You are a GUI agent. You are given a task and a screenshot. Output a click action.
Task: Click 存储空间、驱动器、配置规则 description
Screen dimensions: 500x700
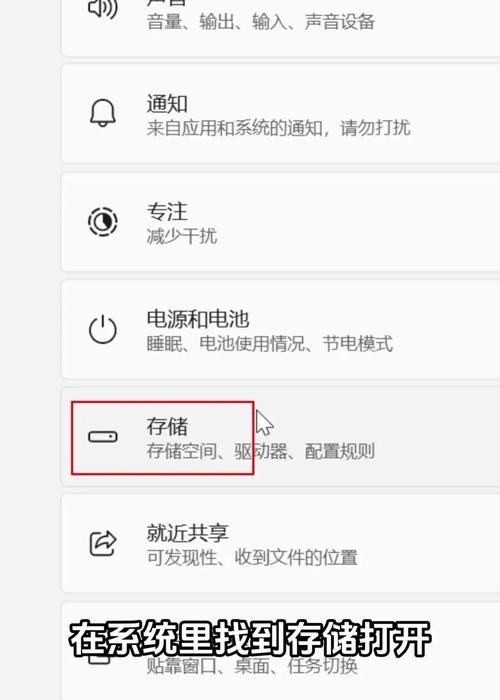pyautogui.click(x=261, y=451)
